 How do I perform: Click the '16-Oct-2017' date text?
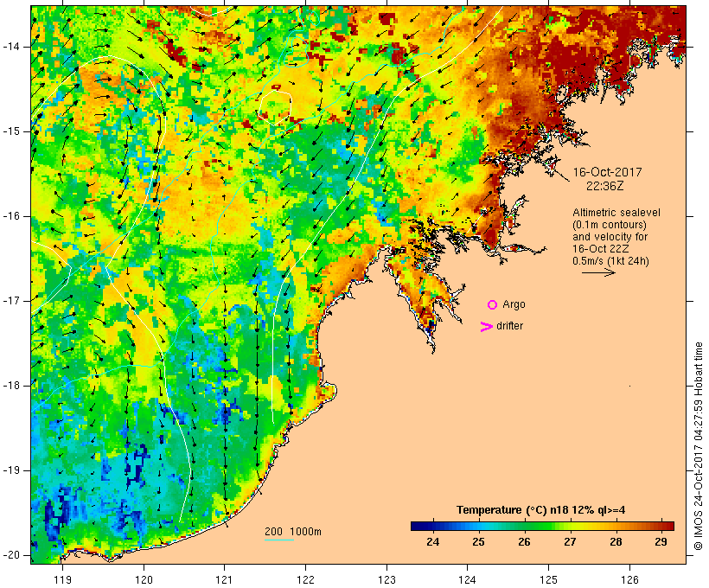[607, 172]
